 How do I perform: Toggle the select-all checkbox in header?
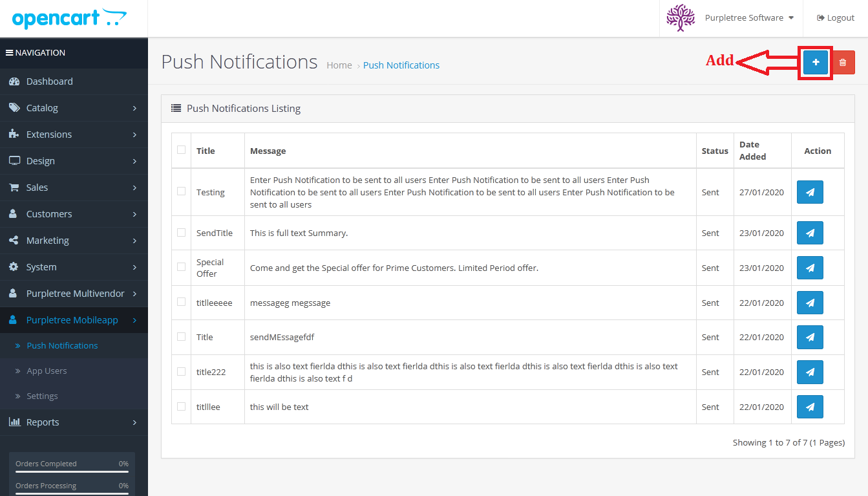click(181, 149)
